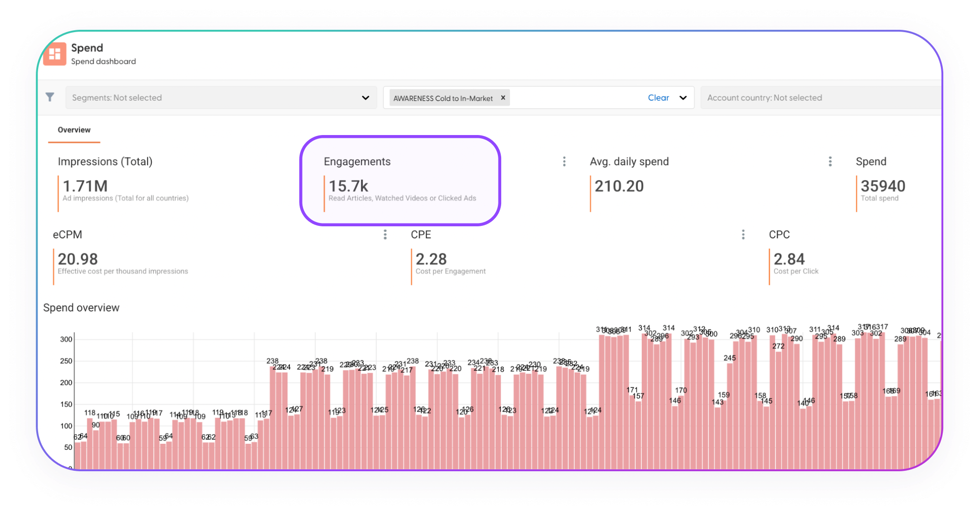This screenshot has width=980, height=515.
Task: Open the eCPM card three-dot menu
Action: click(x=385, y=235)
